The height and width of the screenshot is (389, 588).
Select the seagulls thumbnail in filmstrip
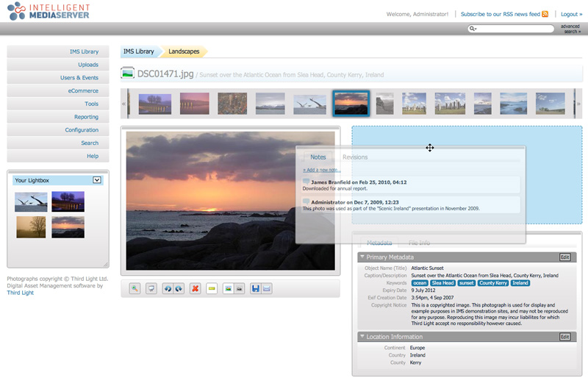(309, 104)
